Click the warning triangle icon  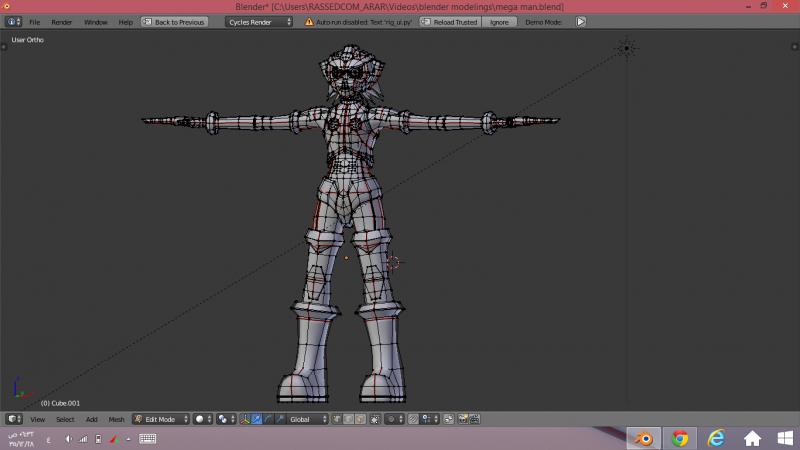(309, 21)
